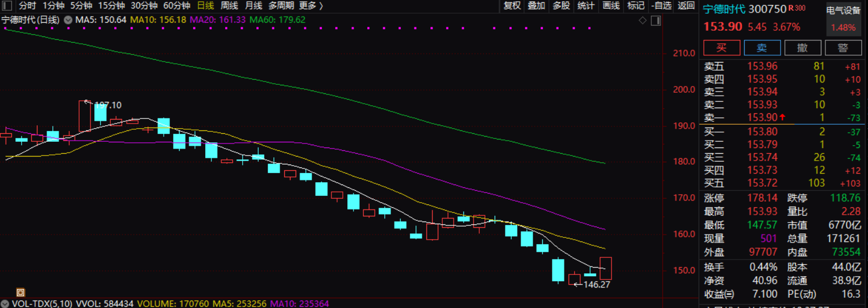Click stock code 300750
The height and width of the screenshot is (308, 868).
pos(767,10)
